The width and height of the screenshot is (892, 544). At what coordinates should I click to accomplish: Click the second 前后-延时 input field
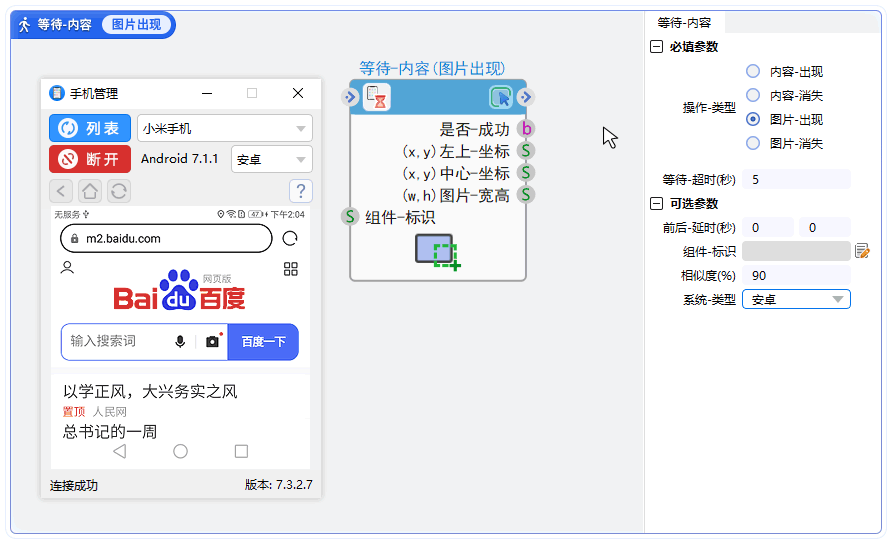point(825,228)
